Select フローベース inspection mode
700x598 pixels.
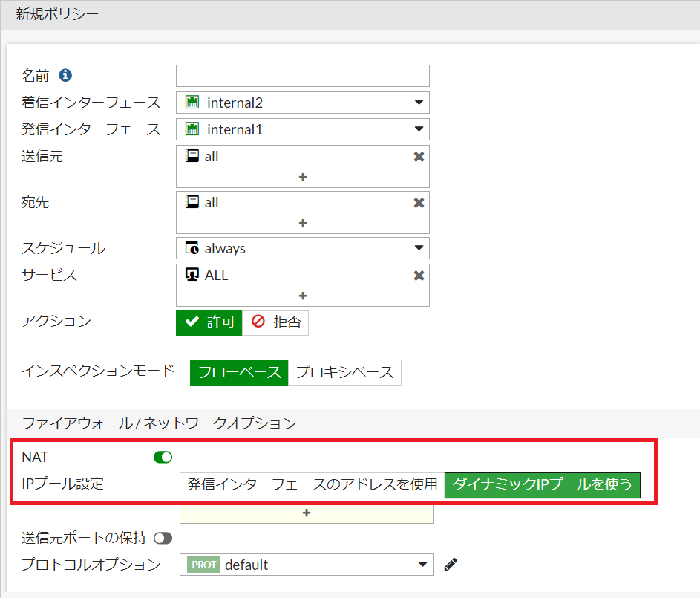pos(239,372)
